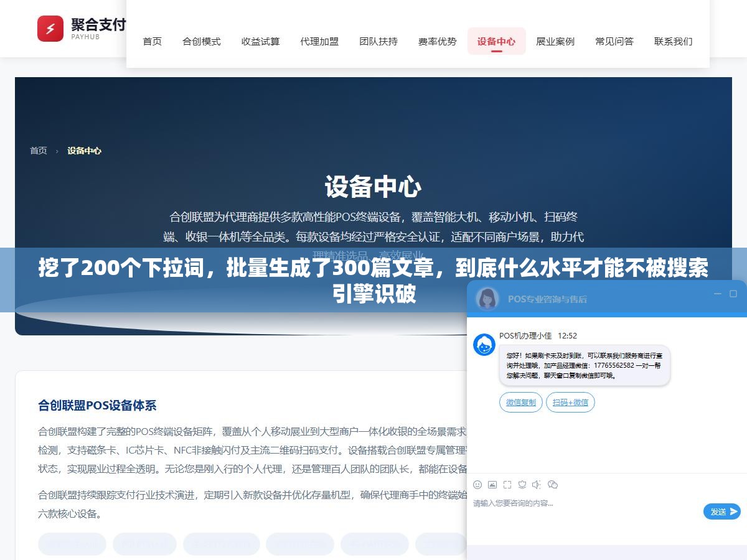Open the 合创模式 nav item

point(202,42)
